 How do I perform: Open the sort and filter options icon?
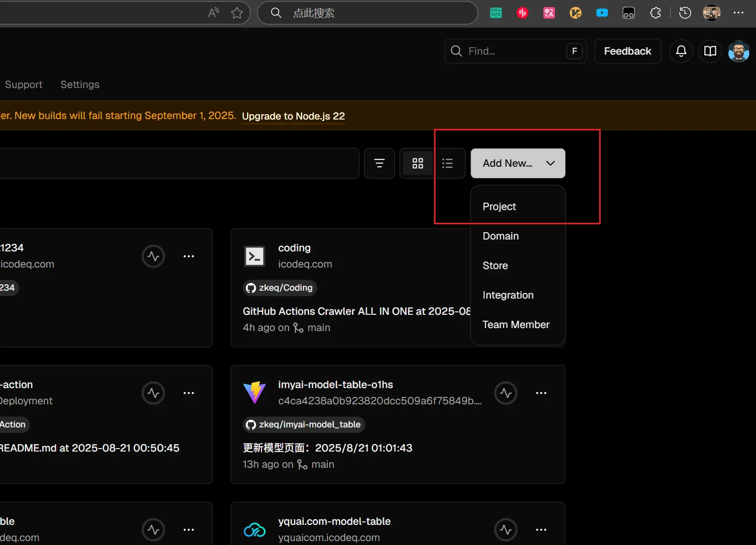379,163
